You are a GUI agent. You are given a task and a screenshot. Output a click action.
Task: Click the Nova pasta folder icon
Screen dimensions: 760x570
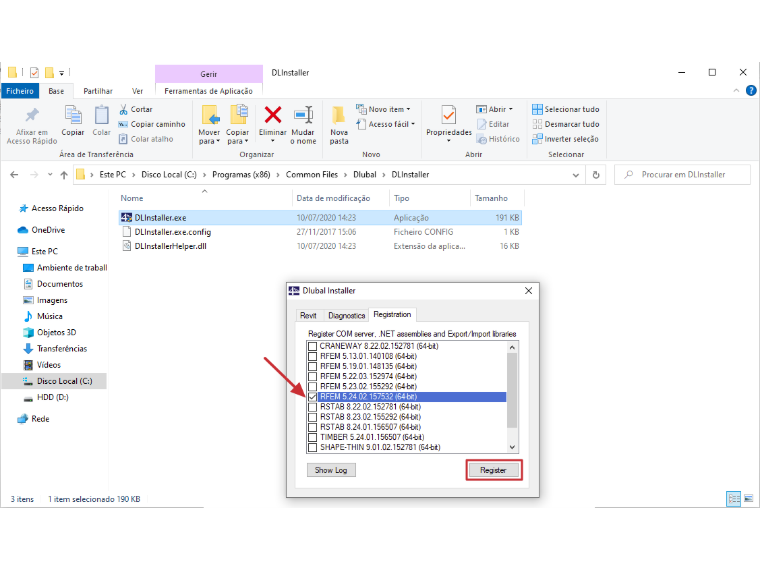339,115
